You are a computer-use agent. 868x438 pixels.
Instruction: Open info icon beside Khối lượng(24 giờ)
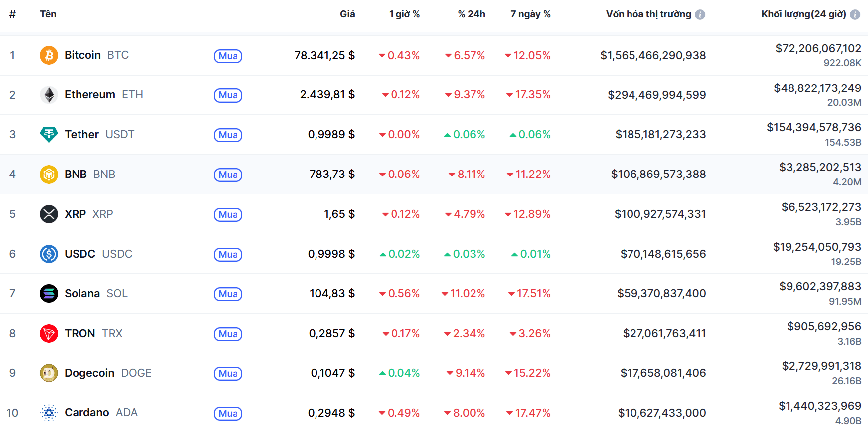[855, 15]
